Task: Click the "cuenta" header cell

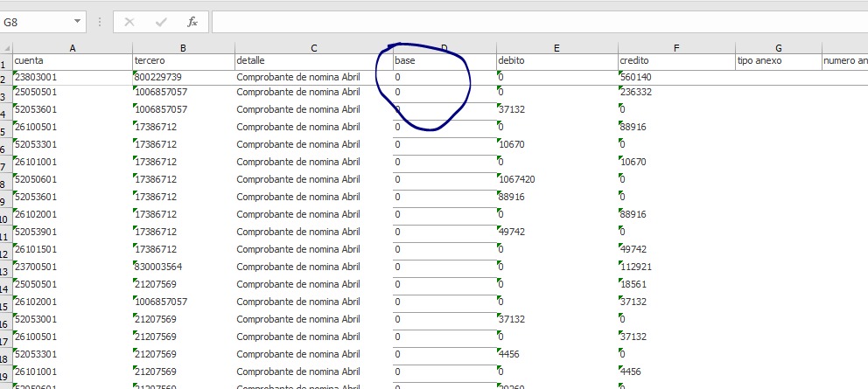Action: (72, 61)
